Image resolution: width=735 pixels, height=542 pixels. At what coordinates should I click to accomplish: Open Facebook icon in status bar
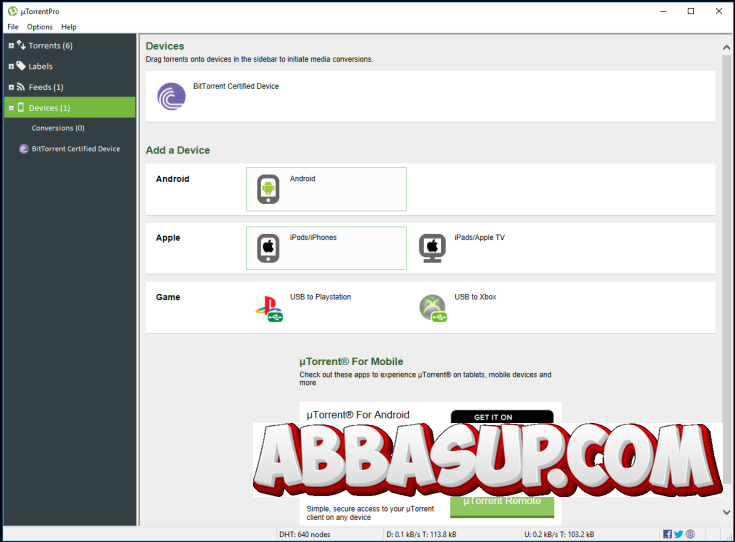[x=667, y=534]
